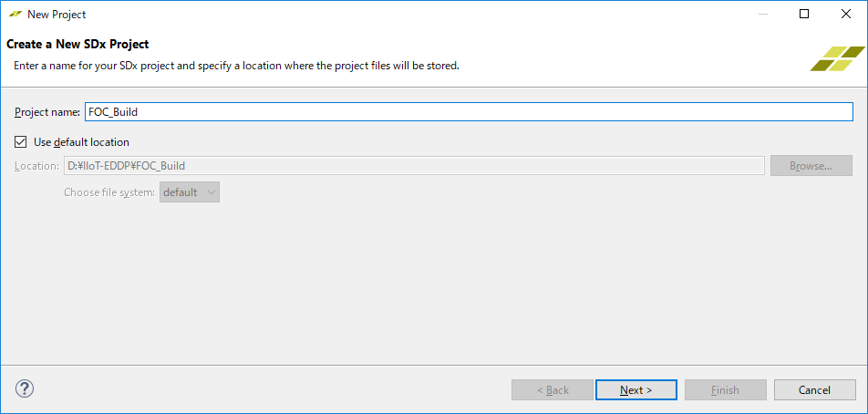Click the "Location:" label
The width and height of the screenshot is (868, 414).
click(36, 166)
